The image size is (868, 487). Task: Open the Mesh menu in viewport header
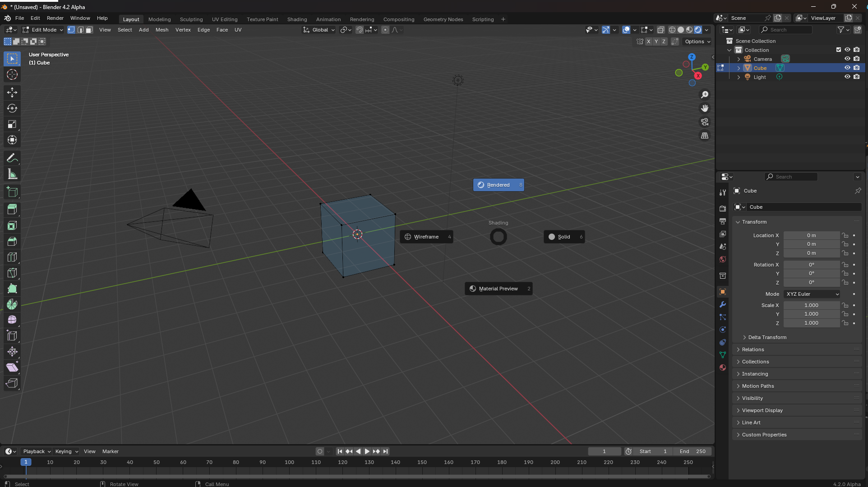point(162,30)
